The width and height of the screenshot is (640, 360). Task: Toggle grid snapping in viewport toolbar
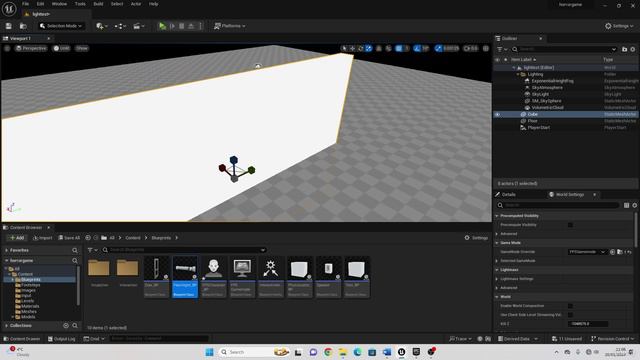(399, 48)
